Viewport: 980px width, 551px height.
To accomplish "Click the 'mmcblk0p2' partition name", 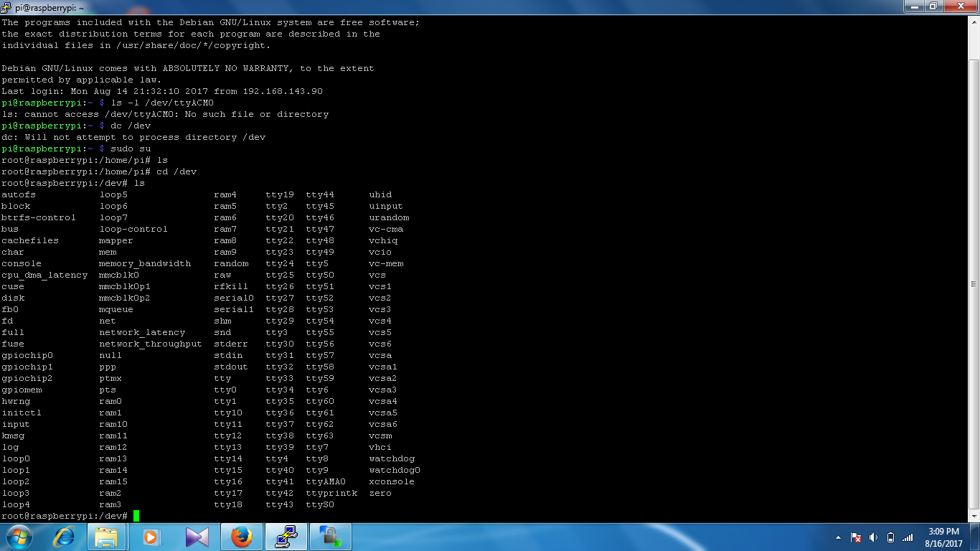I will point(125,298).
